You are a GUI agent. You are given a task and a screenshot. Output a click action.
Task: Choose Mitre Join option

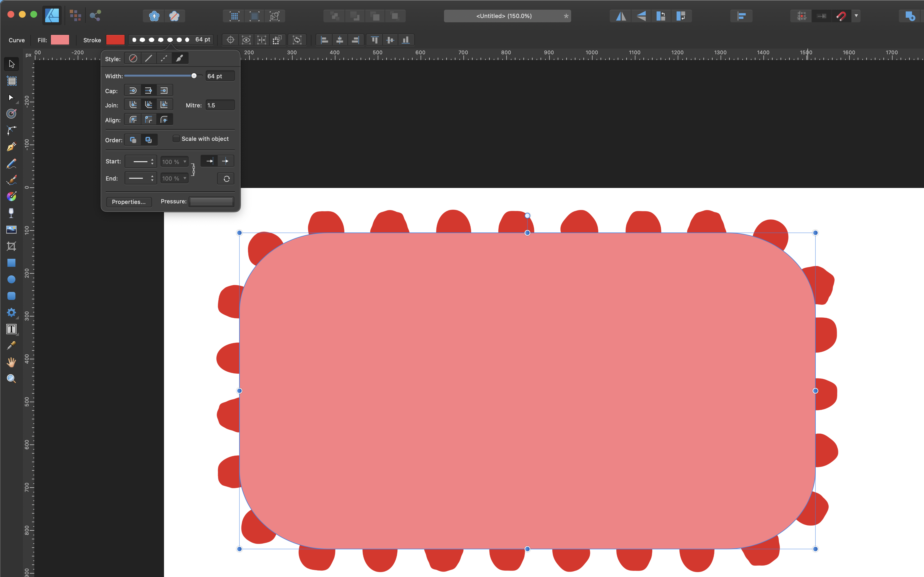coord(164,105)
